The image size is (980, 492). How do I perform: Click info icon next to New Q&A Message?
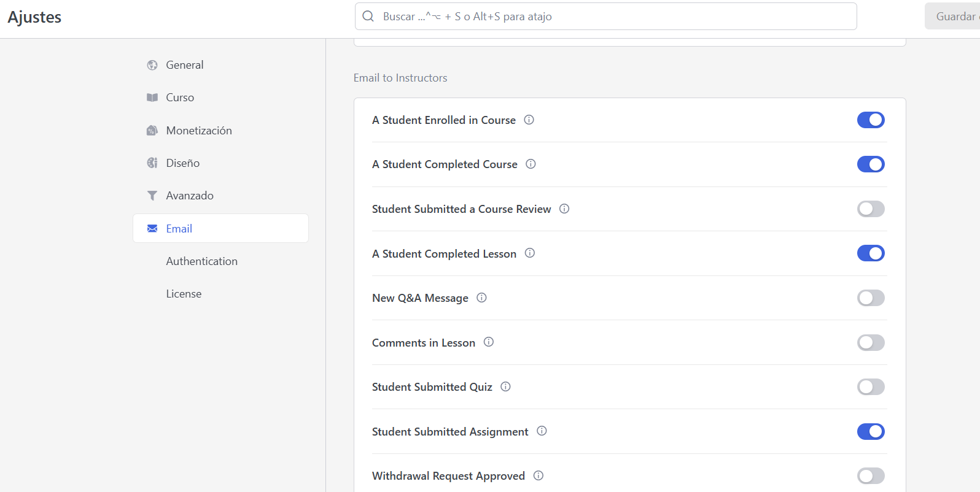[481, 298]
